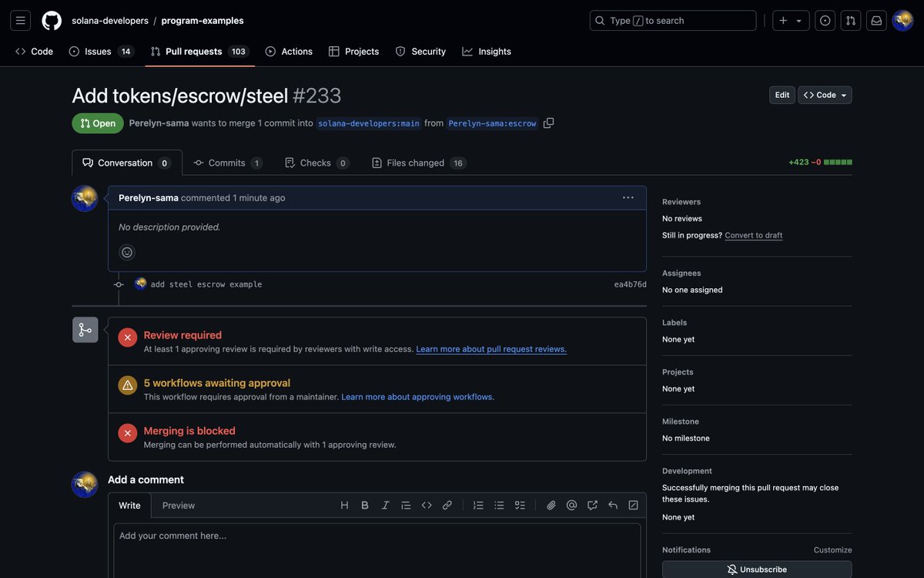Screen dimensions: 924x578
Task: Open Perelyn-sama author link in PR header
Action: coord(159,123)
